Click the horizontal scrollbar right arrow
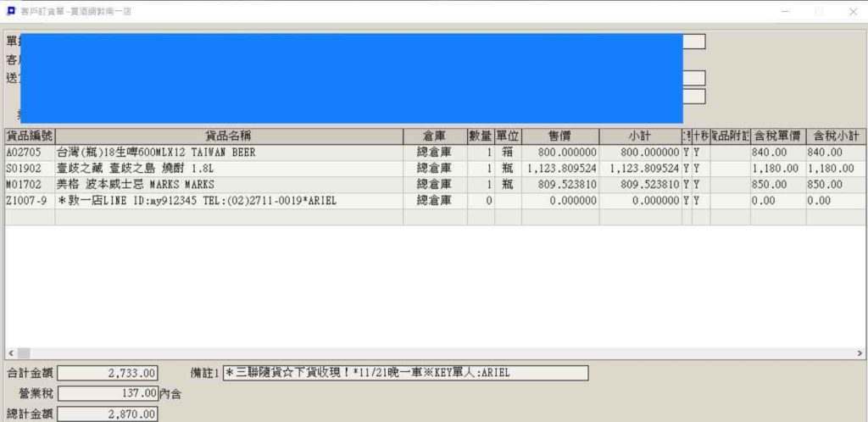868x422 pixels. point(860,353)
